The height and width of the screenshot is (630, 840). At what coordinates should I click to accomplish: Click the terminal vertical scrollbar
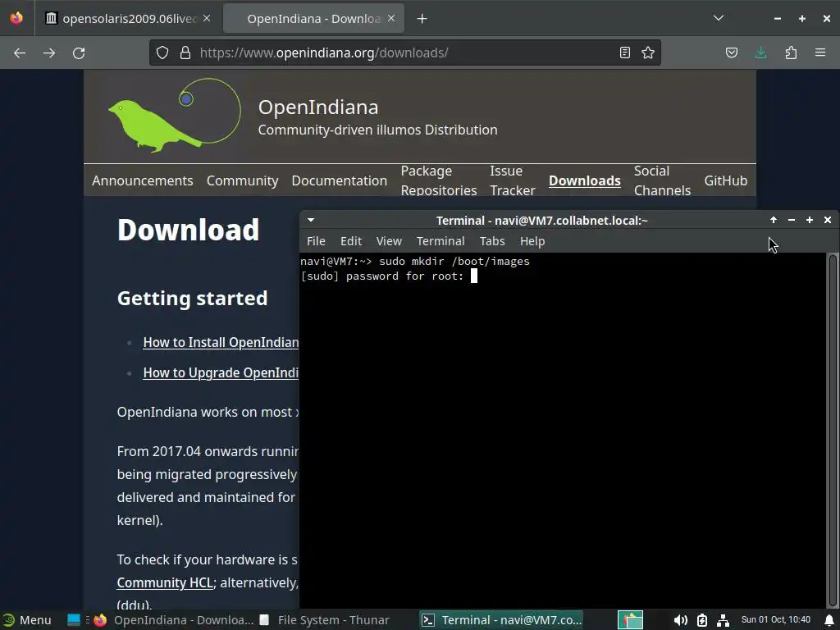click(833, 428)
